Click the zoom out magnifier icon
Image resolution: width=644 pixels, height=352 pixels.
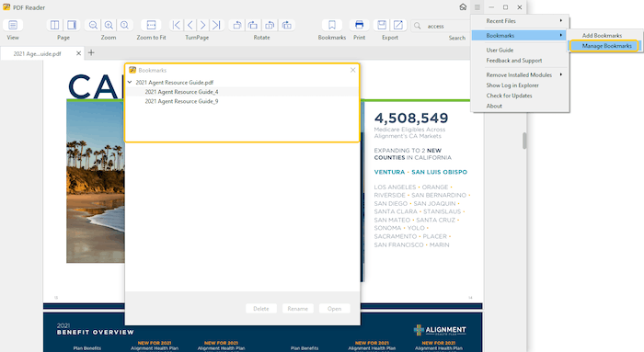click(93, 25)
